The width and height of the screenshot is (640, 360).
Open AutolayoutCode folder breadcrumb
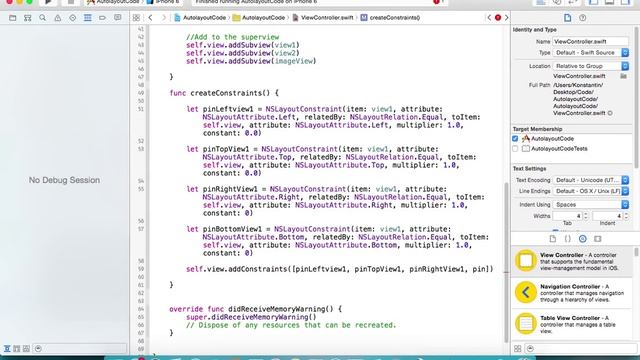pyautogui.click(x=259, y=18)
